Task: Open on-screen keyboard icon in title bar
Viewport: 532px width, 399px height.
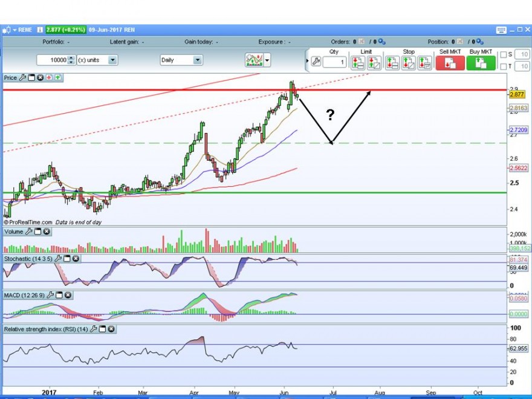Action: pos(501,30)
